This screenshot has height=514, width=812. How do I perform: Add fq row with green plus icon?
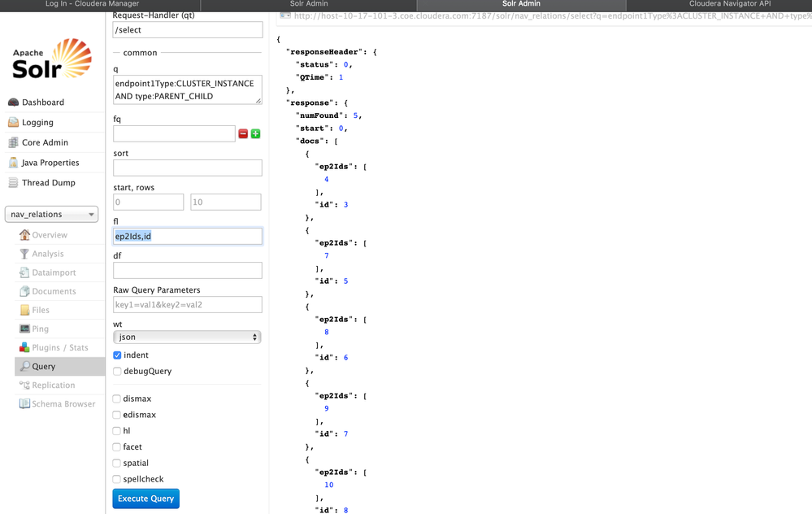tap(255, 133)
